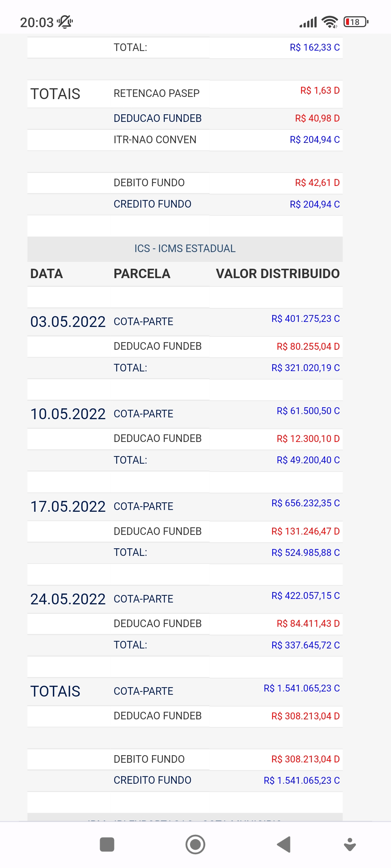Screen dimensions: 391x868
Task: Tap the 17.05.2022 date entry
Action: click(x=68, y=506)
